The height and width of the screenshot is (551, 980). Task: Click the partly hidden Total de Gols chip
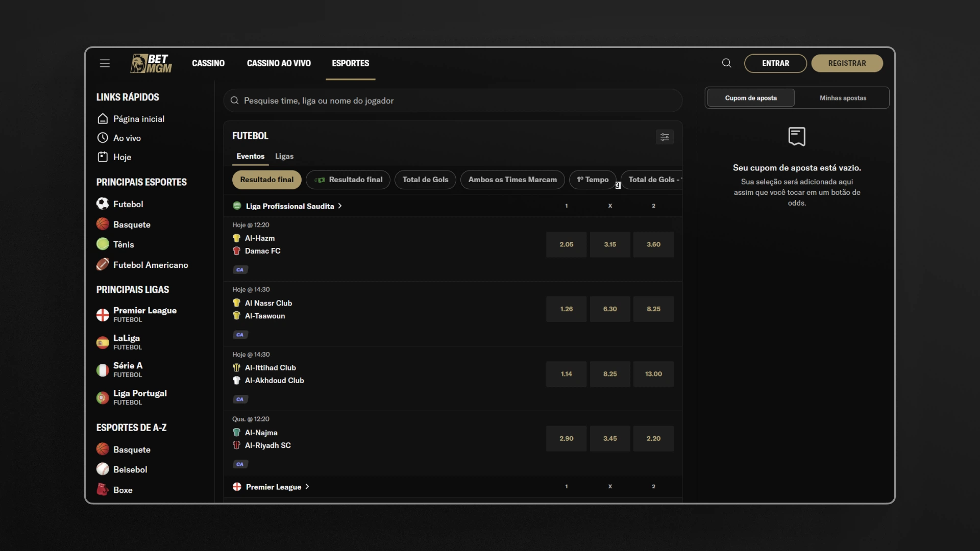[x=652, y=180]
